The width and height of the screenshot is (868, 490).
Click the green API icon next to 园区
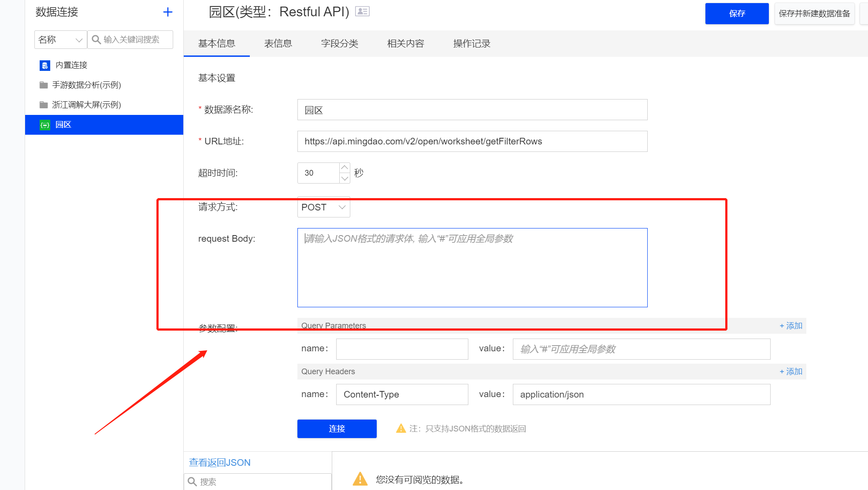point(45,125)
